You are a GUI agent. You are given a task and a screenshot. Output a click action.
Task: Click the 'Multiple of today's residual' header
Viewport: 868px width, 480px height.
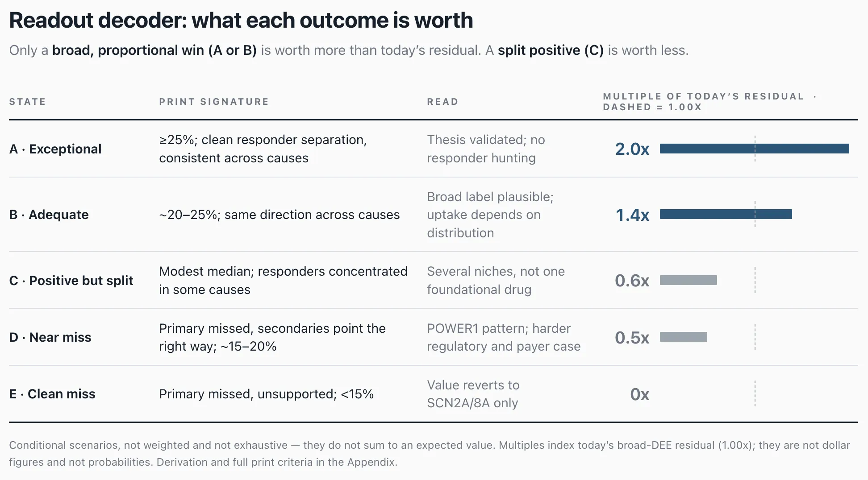(710, 102)
